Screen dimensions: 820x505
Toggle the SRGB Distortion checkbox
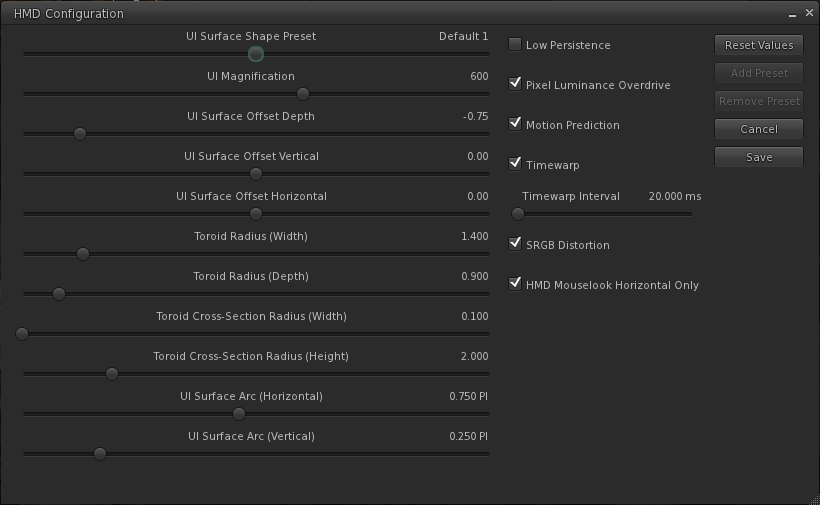pos(515,244)
